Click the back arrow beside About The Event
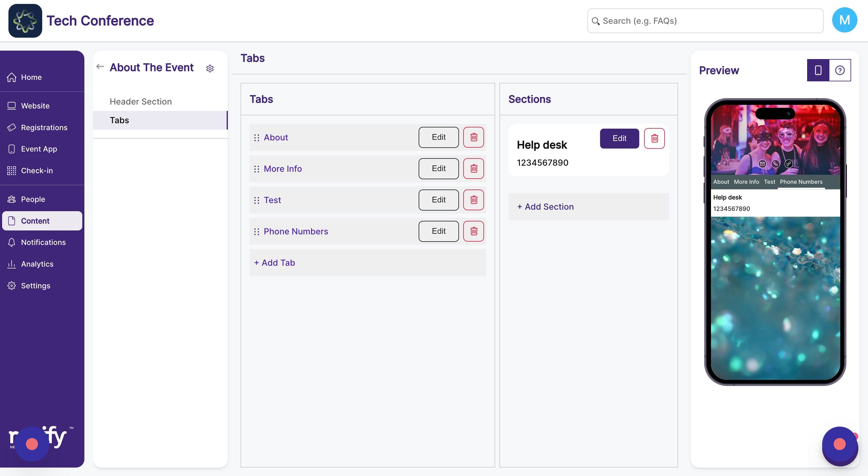Viewport: 868px width, 476px height. coord(100,66)
